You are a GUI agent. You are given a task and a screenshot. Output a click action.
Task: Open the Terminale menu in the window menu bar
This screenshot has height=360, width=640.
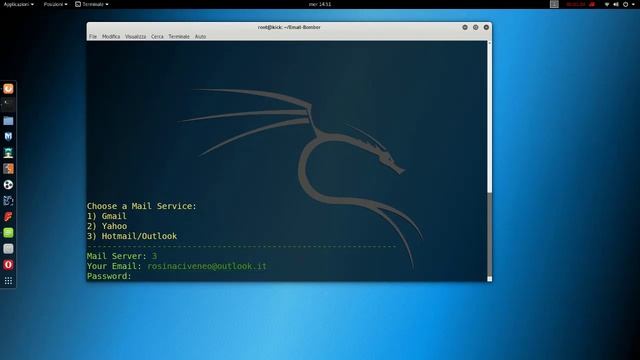point(179,36)
